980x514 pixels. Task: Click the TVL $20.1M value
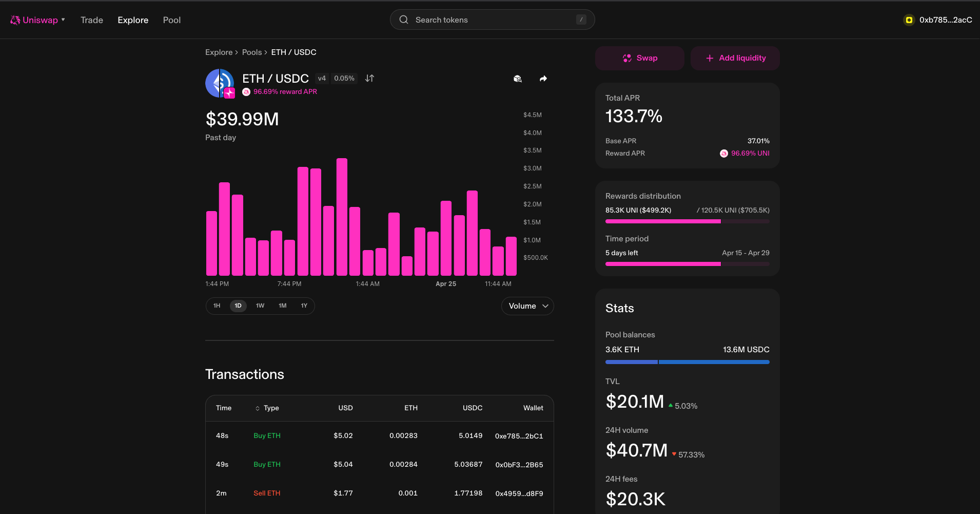point(635,402)
